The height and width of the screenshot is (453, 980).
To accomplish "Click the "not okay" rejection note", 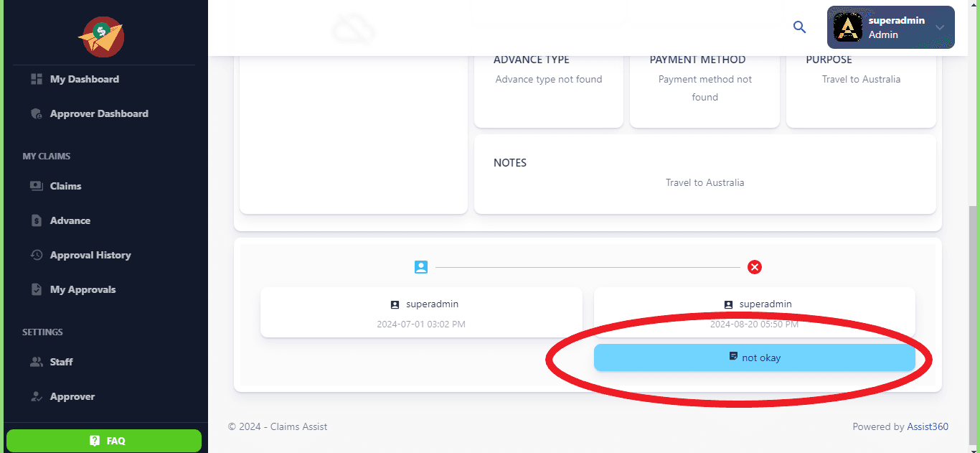I will (x=754, y=358).
